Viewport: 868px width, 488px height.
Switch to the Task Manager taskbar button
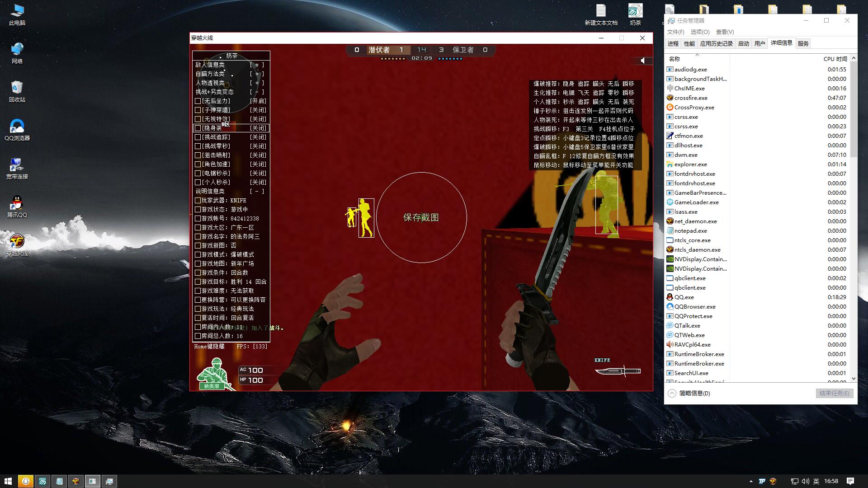pyautogui.click(x=109, y=481)
